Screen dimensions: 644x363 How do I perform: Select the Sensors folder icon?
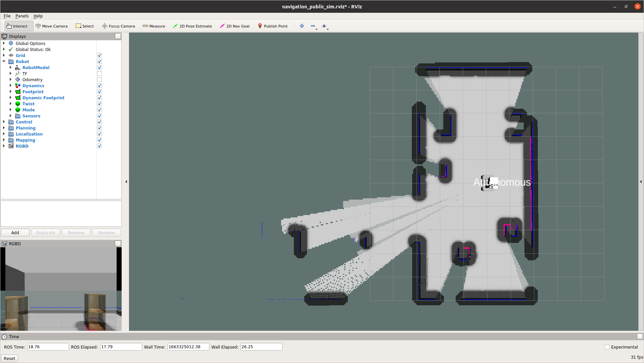pyautogui.click(x=18, y=116)
